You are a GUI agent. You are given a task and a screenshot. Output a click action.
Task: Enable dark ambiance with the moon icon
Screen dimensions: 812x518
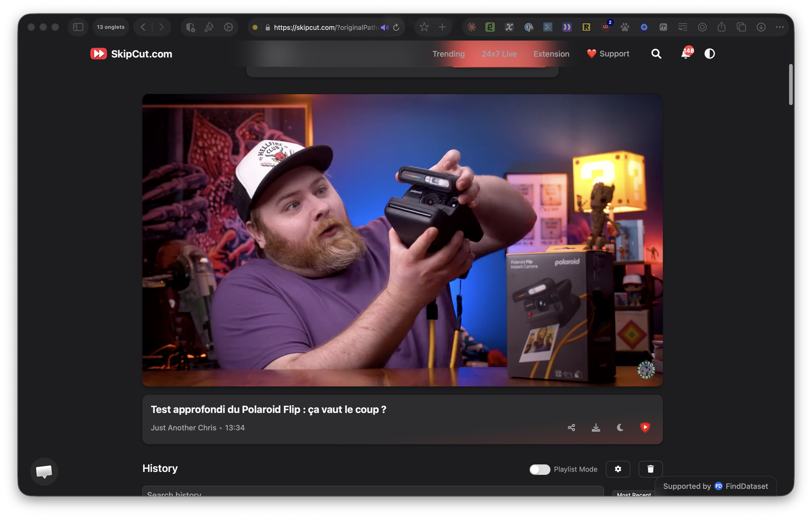[620, 428]
